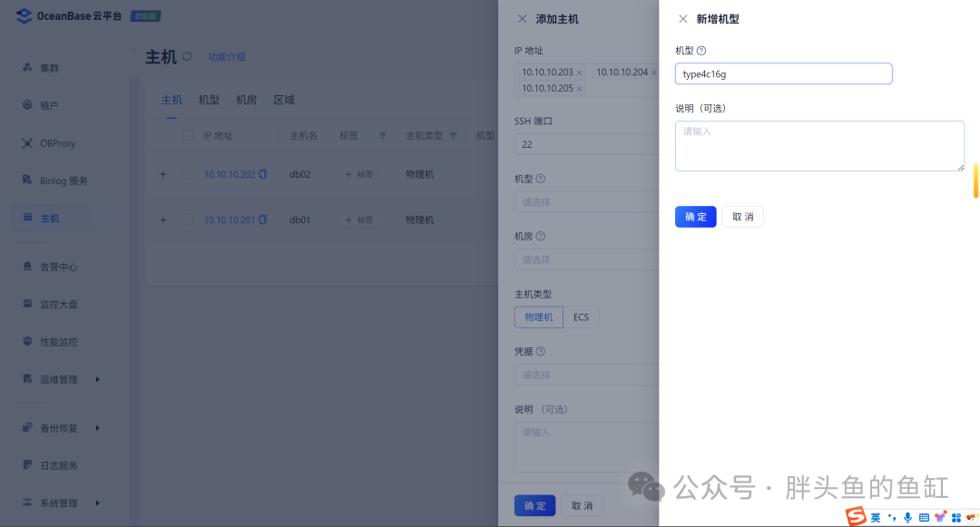Filter the 主机类型 column
The height and width of the screenshot is (527, 980).
[x=453, y=135]
